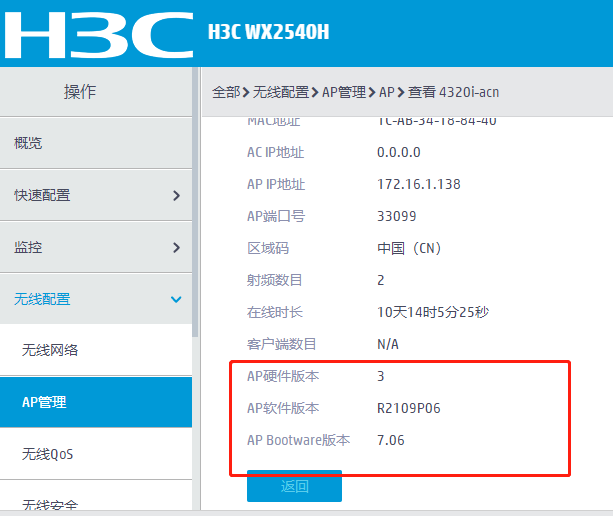Image resolution: width=613 pixels, height=516 pixels.
Task: Select the 在线时长 value 10天14时5分25秒
Action: 433,312
